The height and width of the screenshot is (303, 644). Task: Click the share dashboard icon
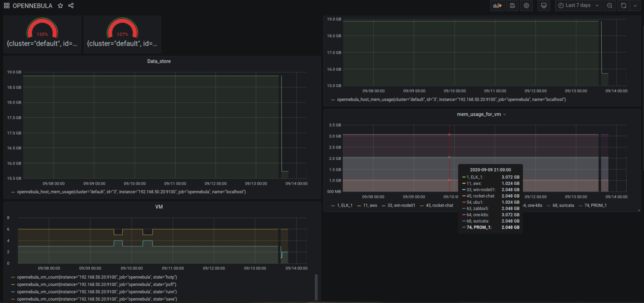point(71,6)
